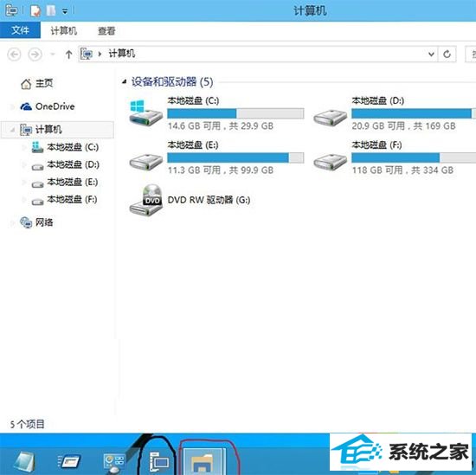Image resolution: width=476 pixels, height=475 pixels.
Task: Click the computer icon in the address bar
Action: click(87, 54)
